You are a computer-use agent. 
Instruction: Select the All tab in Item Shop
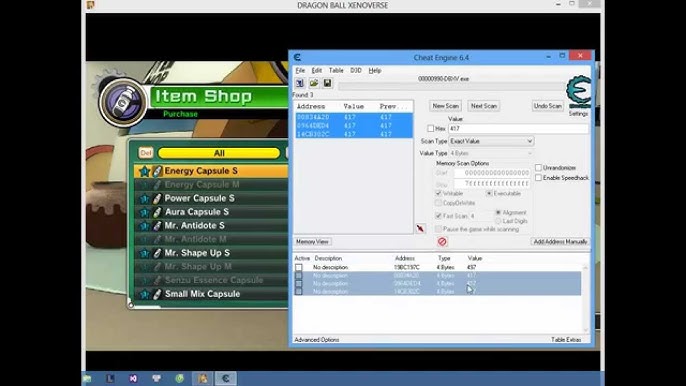click(219, 153)
